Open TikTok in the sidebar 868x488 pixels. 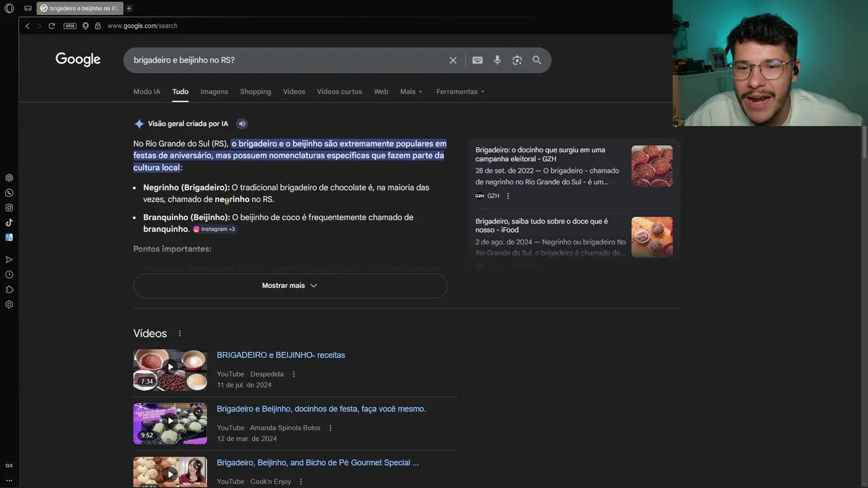point(9,222)
